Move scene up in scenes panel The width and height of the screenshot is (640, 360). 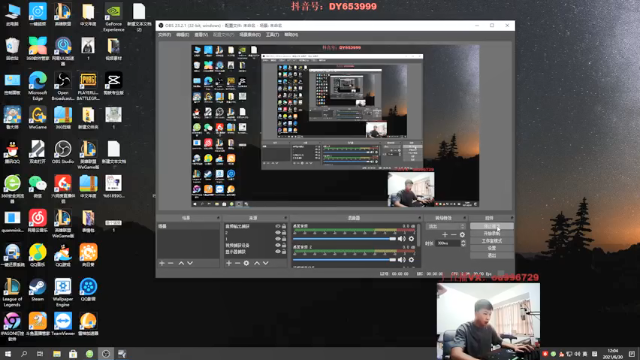pyautogui.click(x=181, y=263)
